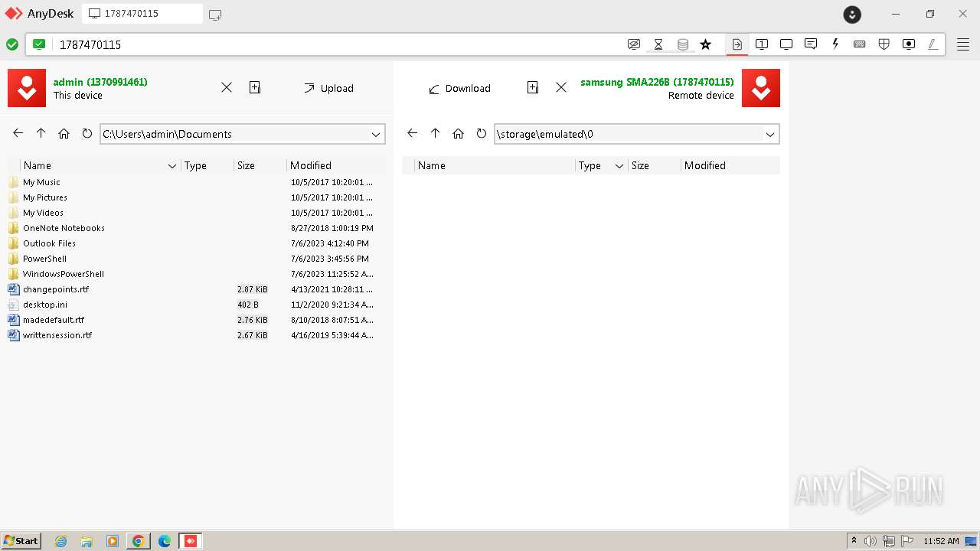Screen dimensions: 980x551
Task: Create new folder on this device
Action: 255,87
